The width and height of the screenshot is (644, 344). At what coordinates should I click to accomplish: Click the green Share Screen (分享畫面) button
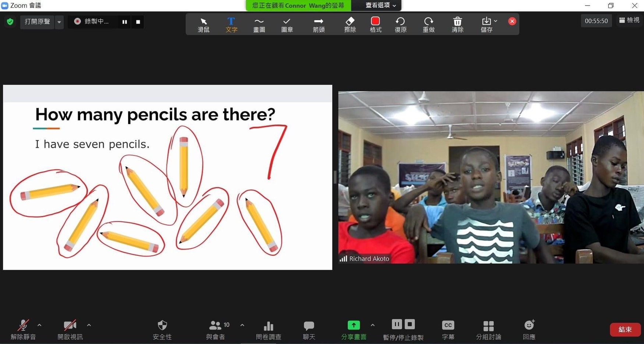[x=354, y=330]
